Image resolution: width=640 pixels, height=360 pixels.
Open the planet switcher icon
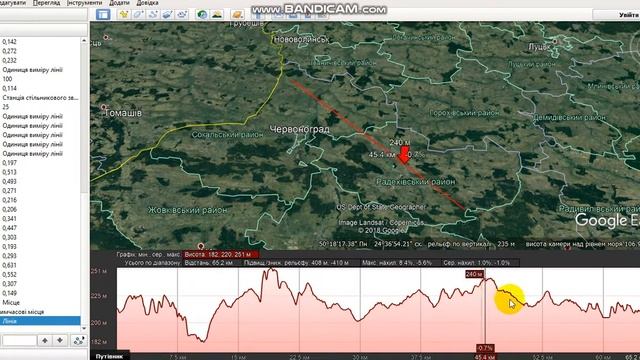pos(237,15)
